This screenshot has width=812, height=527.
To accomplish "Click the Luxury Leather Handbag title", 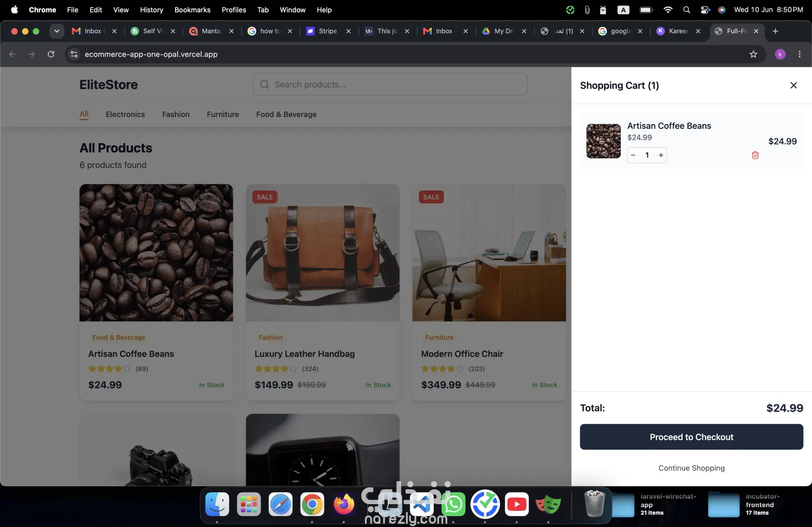I will [x=304, y=354].
